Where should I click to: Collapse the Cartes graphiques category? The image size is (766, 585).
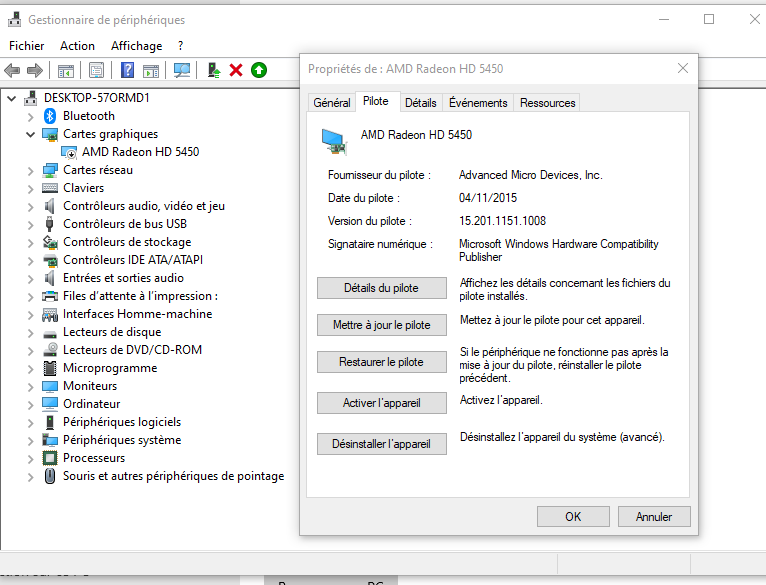[30, 134]
